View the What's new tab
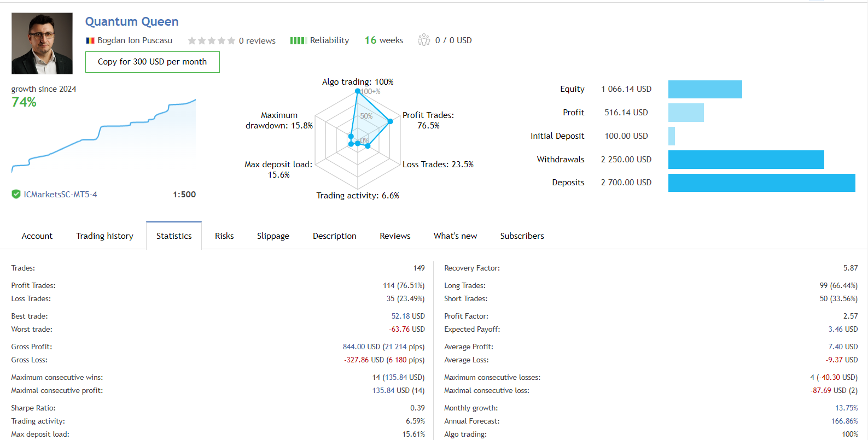Screen dimensions: 868x440 [x=455, y=236]
